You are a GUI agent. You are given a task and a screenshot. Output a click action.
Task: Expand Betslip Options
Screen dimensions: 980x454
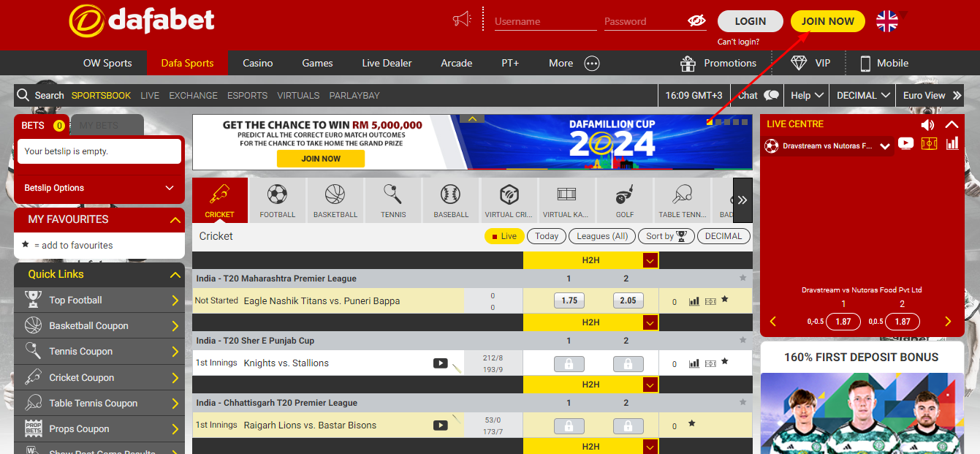coord(99,188)
